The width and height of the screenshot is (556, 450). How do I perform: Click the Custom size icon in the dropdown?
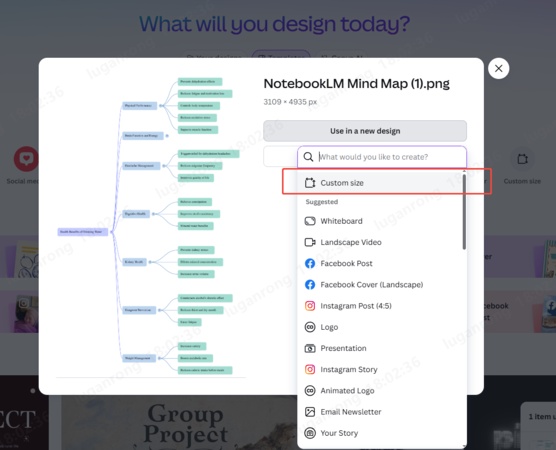[310, 183]
